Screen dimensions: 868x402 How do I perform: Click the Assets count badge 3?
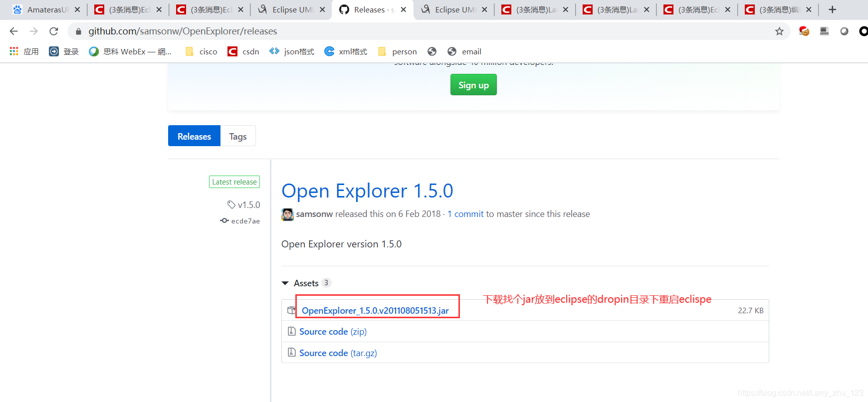point(326,283)
